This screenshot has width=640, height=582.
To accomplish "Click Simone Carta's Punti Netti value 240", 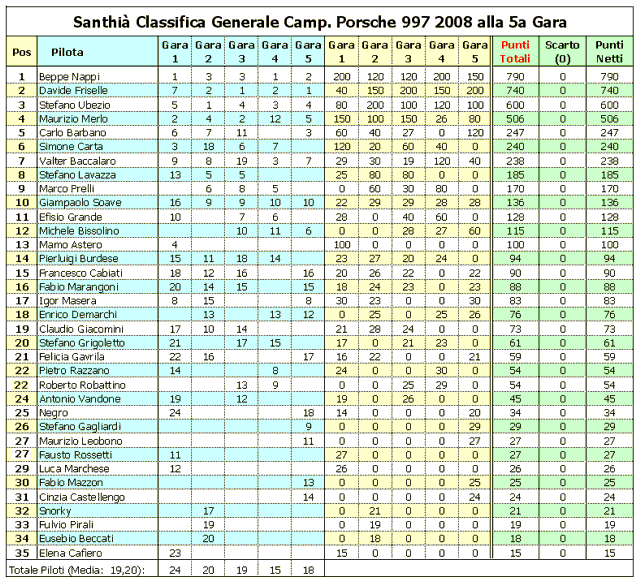I will click(609, 147).
